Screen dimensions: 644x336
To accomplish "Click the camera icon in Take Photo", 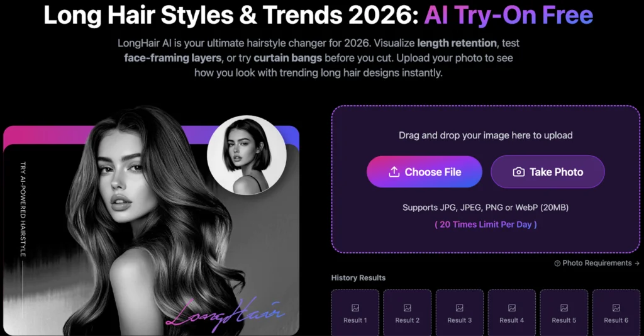I will tap(519, 172).
